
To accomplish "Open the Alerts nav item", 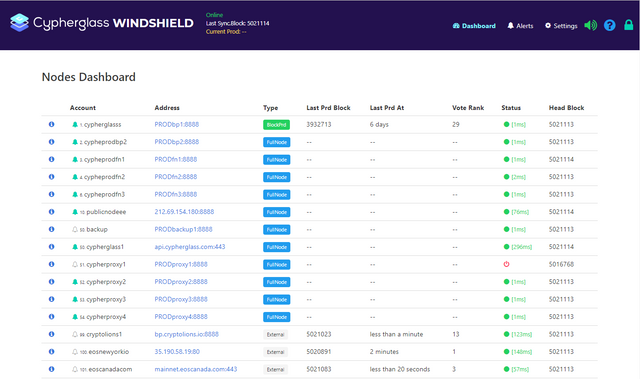I will tap(520, 26).
